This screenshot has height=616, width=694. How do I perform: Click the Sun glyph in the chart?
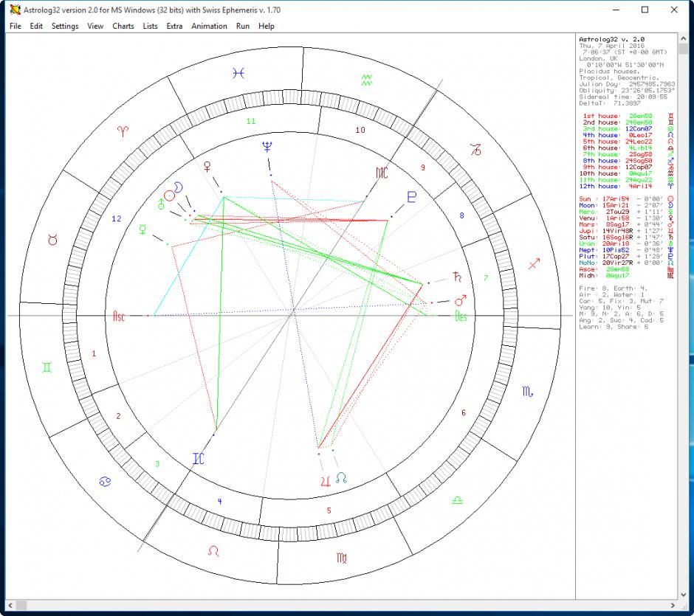[x=170, y=195]
